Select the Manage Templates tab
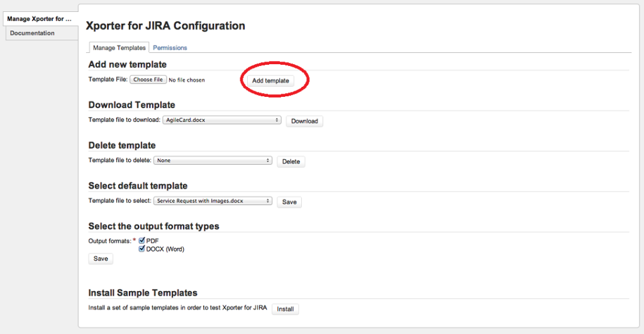The height and width of the screenshot is (334, 644). pyautogui.click(x=119, y=48)
